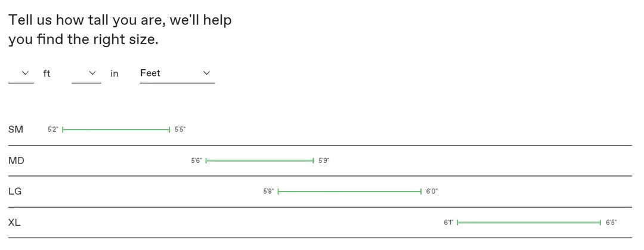Expand the Feet unit selector
The width and height of the screenshot is (644, 250).
177,73
